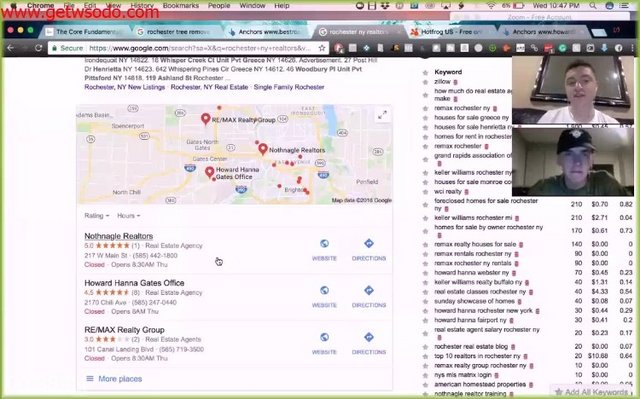Select the 'Keyword' column header
640x399 pixels.
point(448,72)
